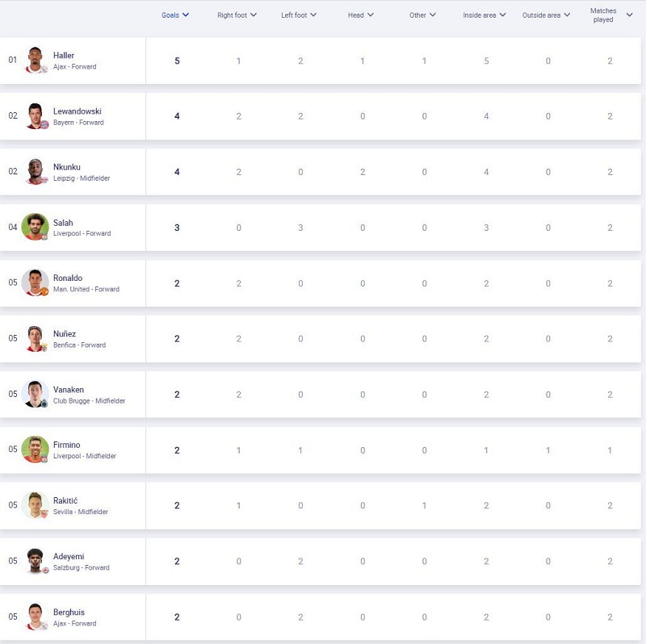646x644 pixels.
Task: Select the Adeyemi player avatar
Action: coord(36,561)
